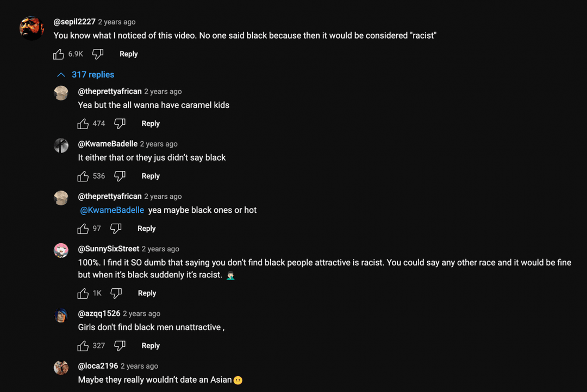Like @sepil2227's top comment
The height and width of the screenshot is (392, 587).
(59, 54)
